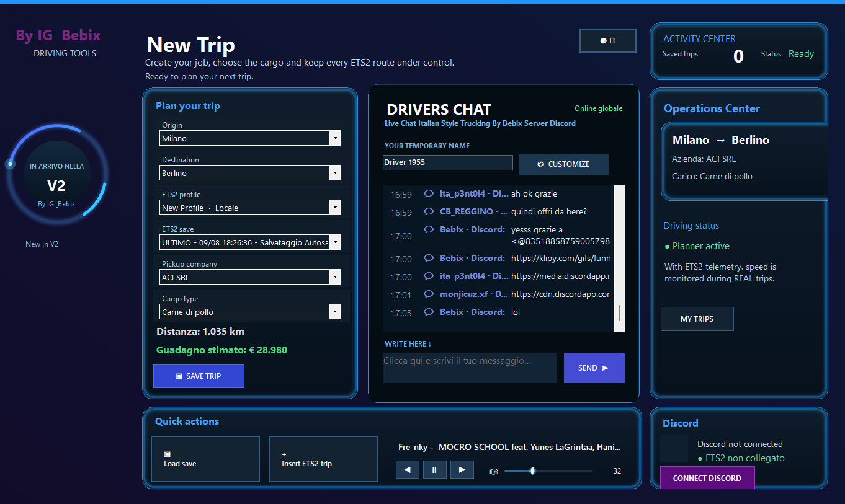Image resolution: width=845 pixels, height=504 pixels.
Task: Click the "Azienda: ACI SRL" line
Action: [x=704, y=159]
